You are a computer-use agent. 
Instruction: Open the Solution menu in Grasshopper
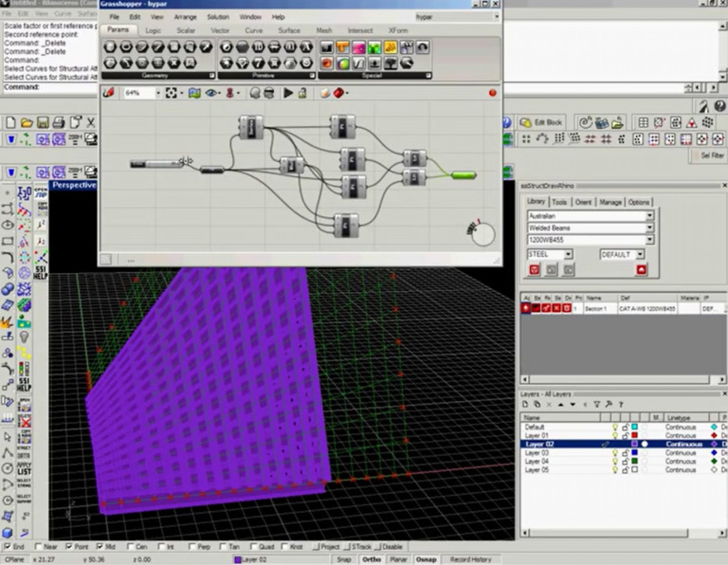point(218,17)
